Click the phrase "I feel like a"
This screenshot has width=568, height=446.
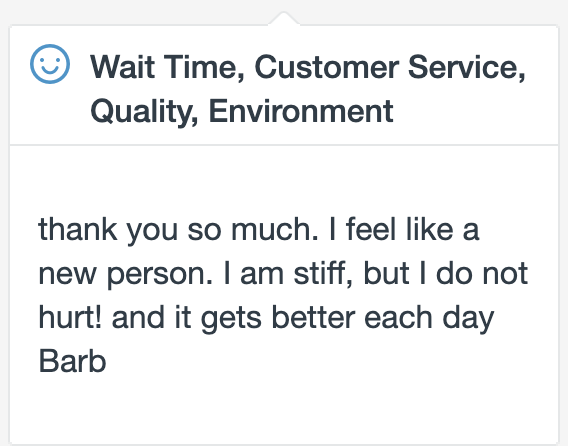[x=404, y=229]
